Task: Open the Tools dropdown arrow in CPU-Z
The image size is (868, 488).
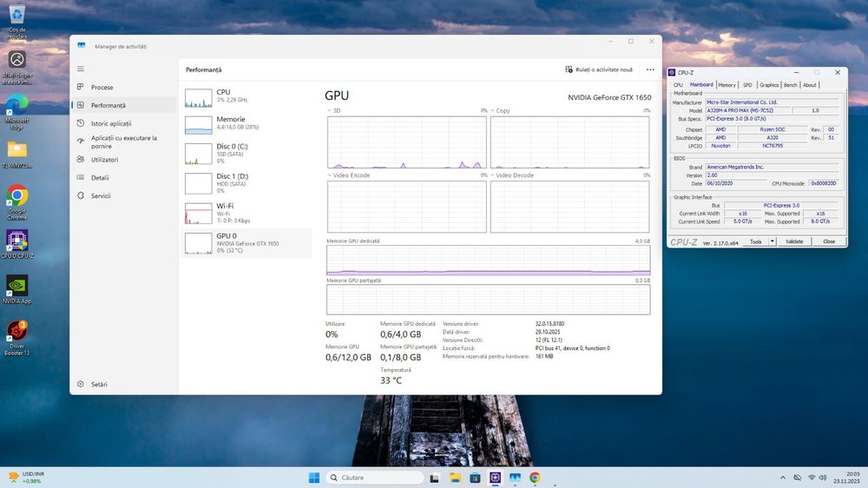Action: [773, 242]
